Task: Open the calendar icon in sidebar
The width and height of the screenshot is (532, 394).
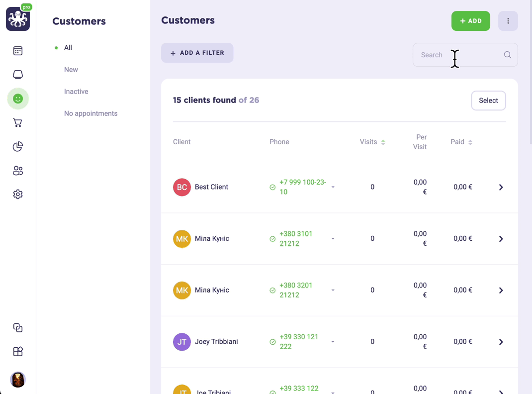Action: click(x=17, y=51)
